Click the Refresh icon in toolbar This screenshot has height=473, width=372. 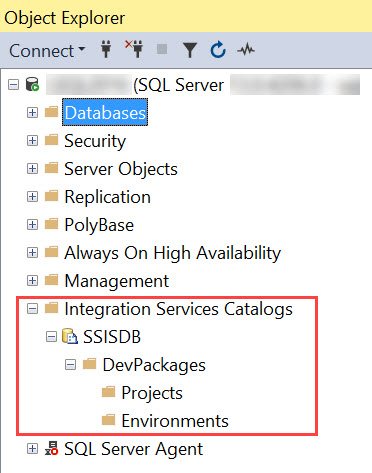point(218,50)
